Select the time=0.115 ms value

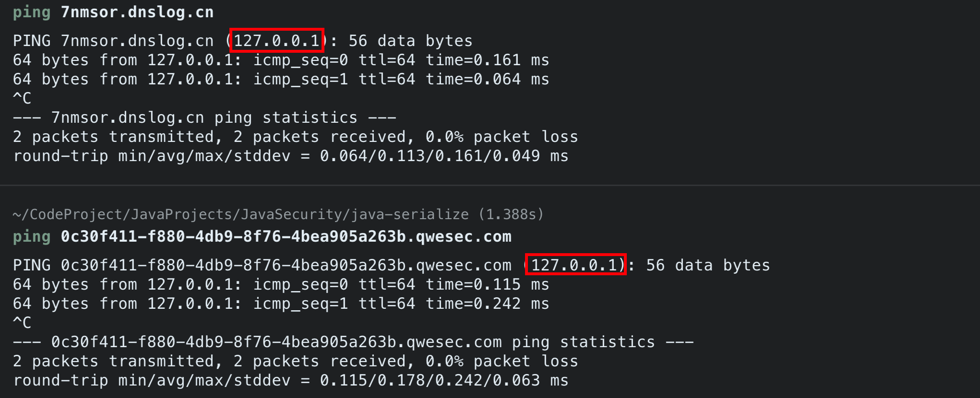tap(487, 284)
